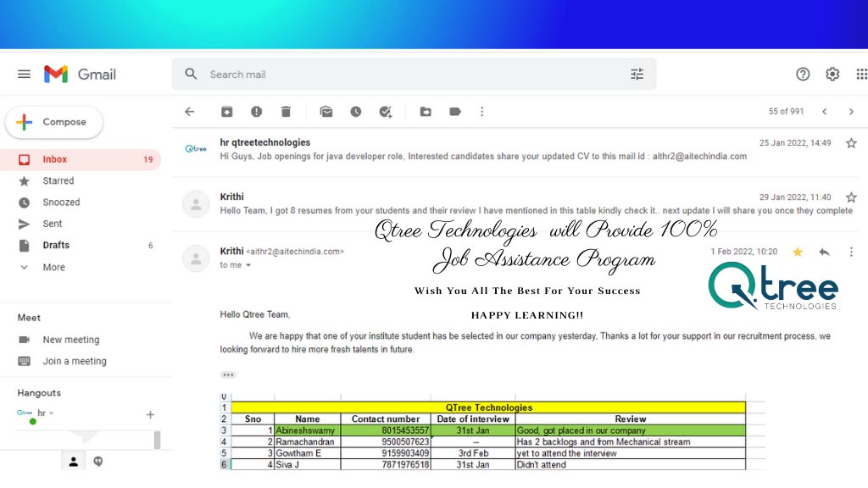Open the Snoozed folder
The image size is (868, 488).
pos(81,202)
